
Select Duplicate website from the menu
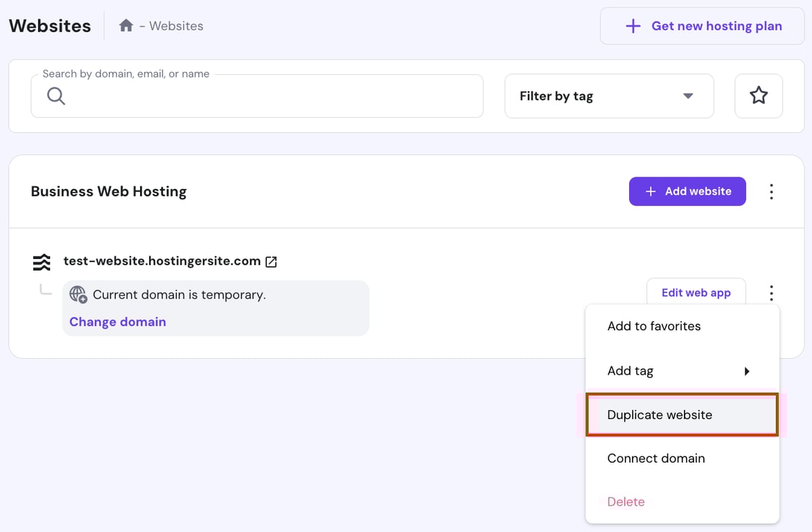pos(660,414)
